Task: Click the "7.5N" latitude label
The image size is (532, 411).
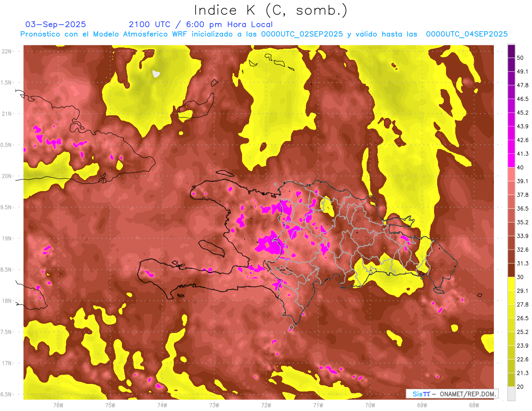Action: 7,332
